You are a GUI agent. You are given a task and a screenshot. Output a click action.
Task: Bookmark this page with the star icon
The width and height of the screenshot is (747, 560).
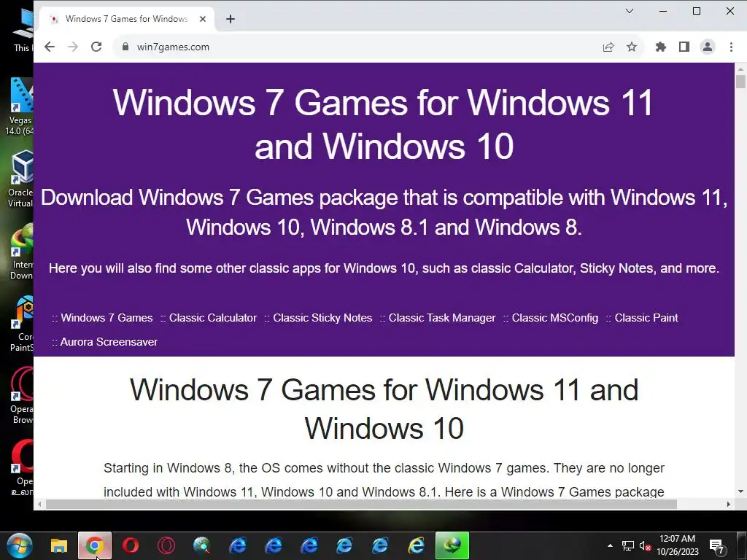coord(632,47)
